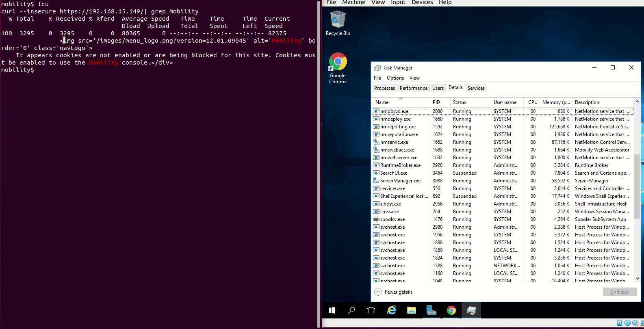Open File Explorer from the taskbar

[411, 310]
